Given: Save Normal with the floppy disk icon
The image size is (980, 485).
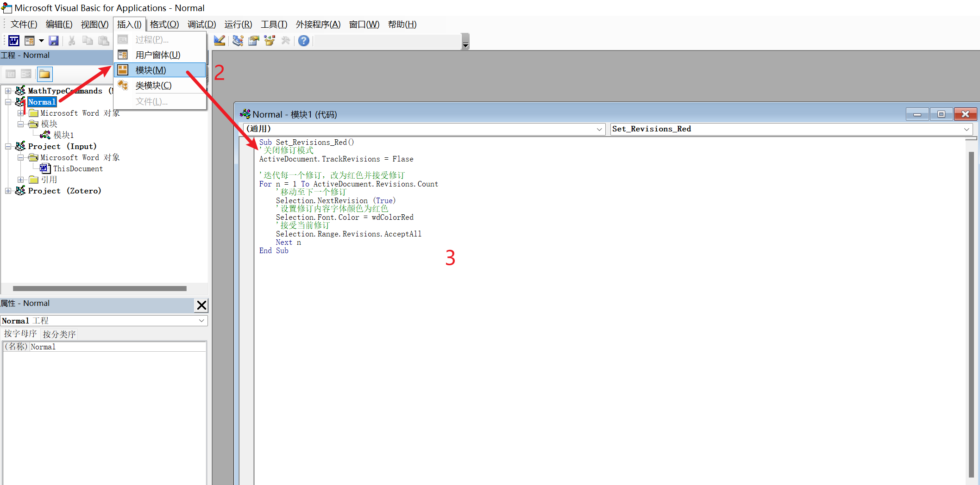Looking at the screenshot, I should [54, 41].
